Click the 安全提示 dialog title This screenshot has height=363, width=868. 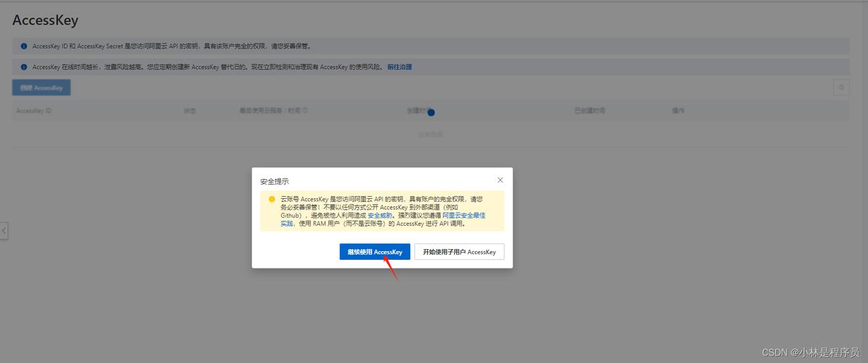tap(275, 181)
